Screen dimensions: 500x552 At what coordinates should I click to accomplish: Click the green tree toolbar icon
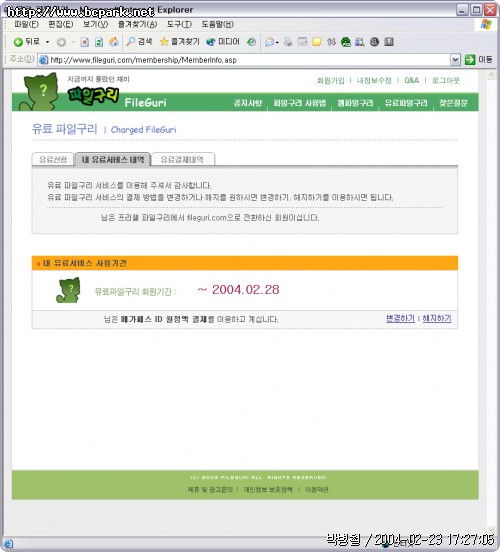(x=346, y=42)
